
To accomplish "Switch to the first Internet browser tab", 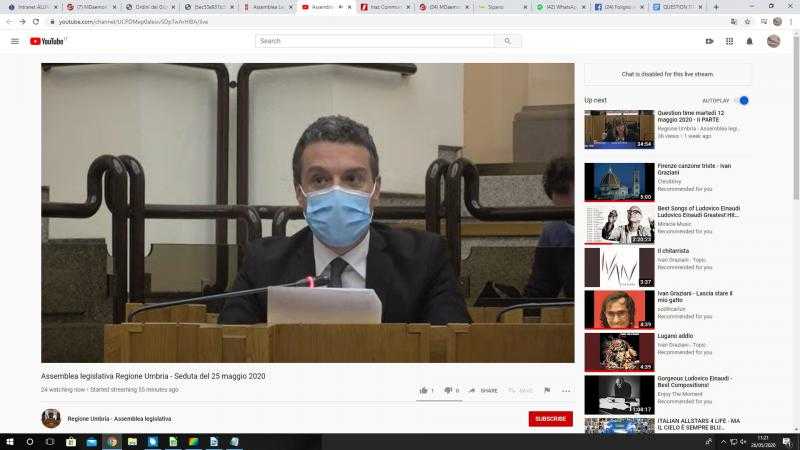I will pyautogui.click(x=31, y=7).
